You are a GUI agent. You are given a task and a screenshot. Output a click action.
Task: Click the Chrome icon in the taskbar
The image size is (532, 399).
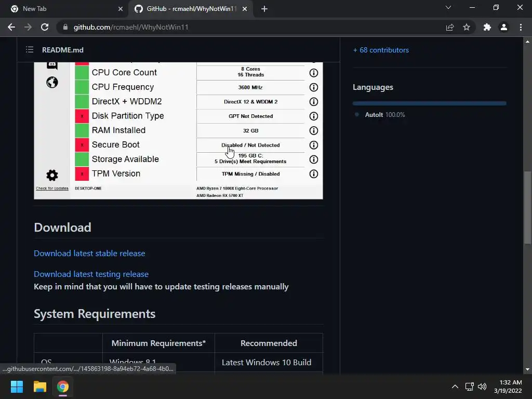[62, 387]
